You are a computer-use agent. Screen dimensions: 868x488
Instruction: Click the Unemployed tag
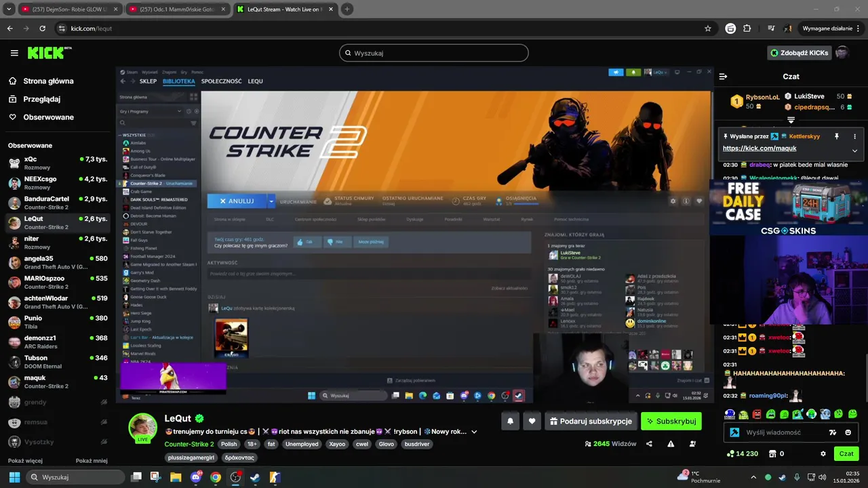[x=302, y=444]
